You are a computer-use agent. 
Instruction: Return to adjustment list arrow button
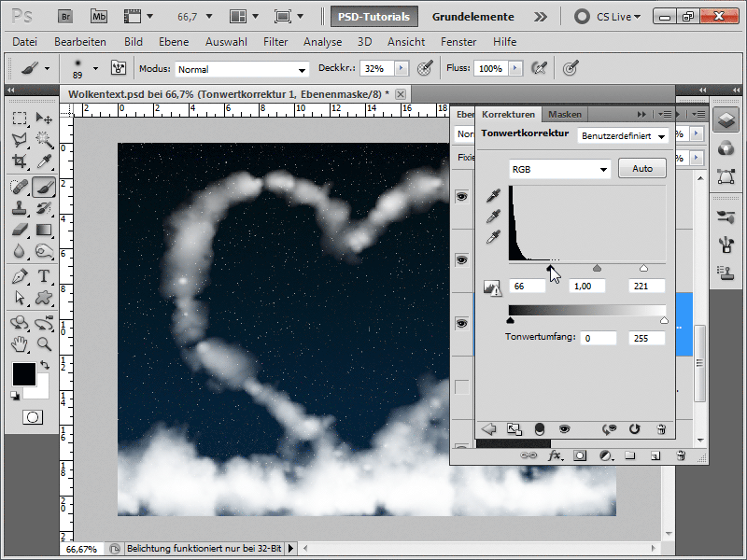[x=488, y=429]
